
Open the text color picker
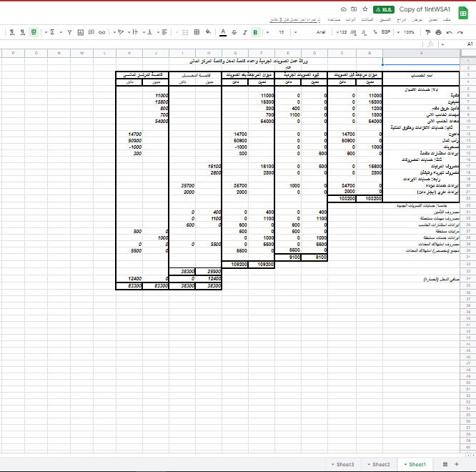click(223, 32)
